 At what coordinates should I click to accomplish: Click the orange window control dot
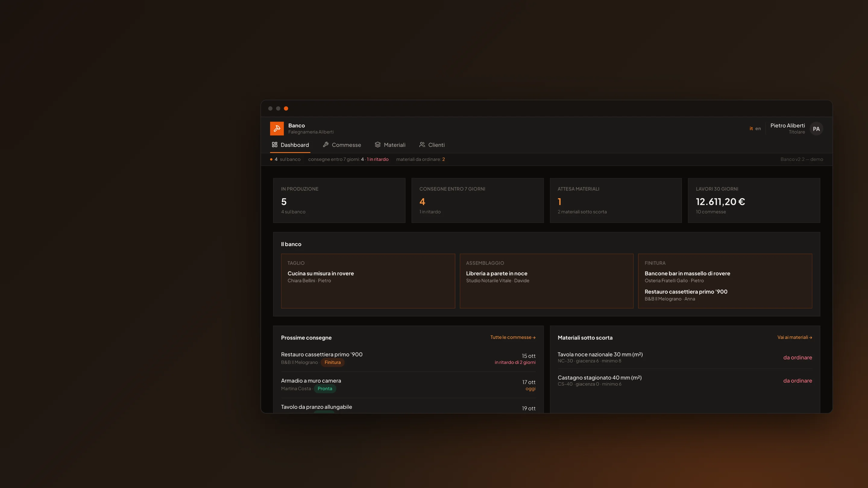coord(286,108)
